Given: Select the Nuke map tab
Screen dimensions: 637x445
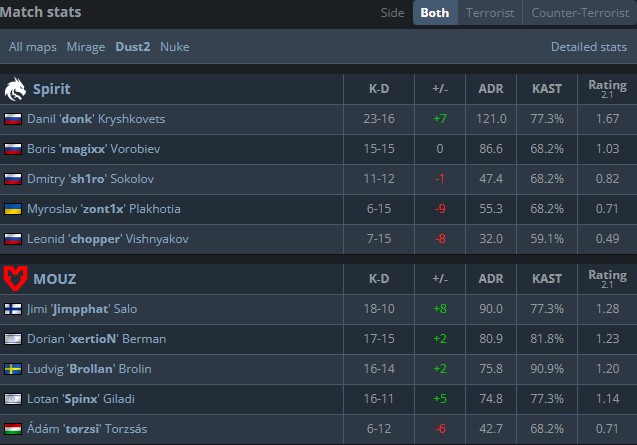Looking at the screenshot, I should point(174,47).
